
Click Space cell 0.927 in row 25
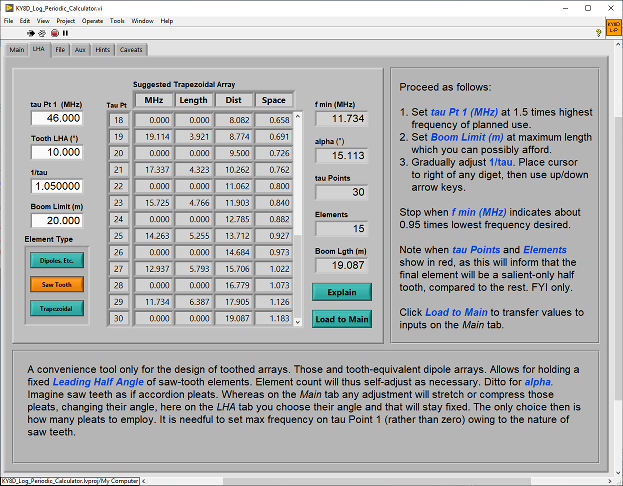coord(273,236)
